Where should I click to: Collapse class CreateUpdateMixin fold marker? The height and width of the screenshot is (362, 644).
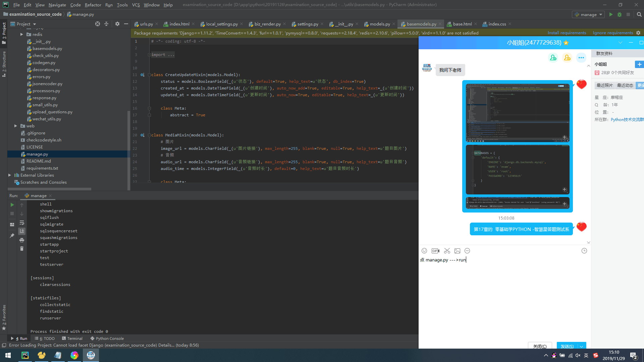point(149,75)
